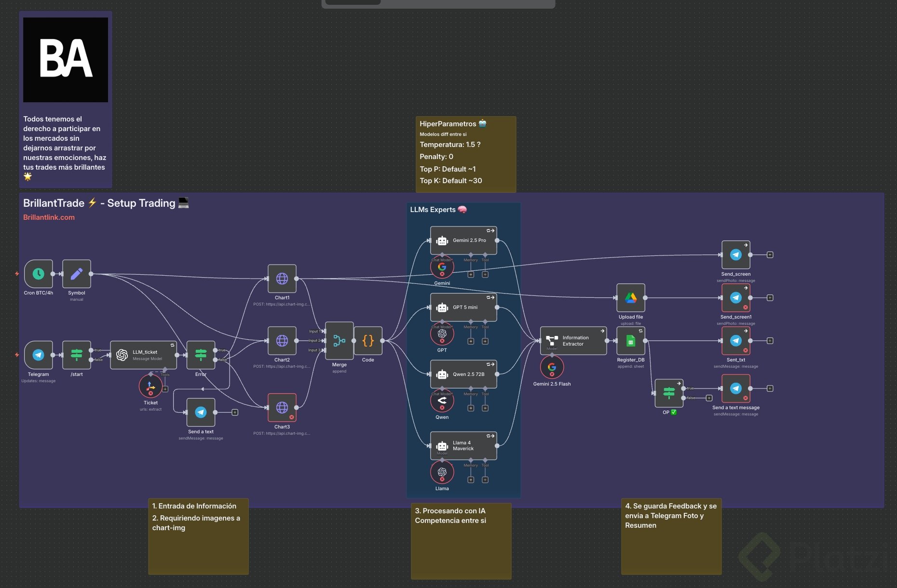897x588 pixels.
Task: Select the Llama 4 Maverick agent node
Action: point(463,446)
